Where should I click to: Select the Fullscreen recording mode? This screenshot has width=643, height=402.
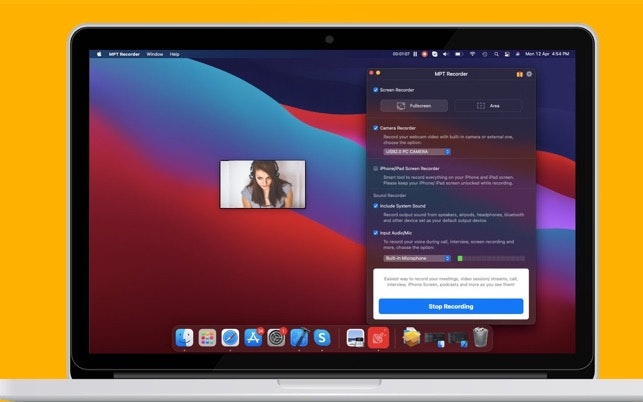(414, 106)
